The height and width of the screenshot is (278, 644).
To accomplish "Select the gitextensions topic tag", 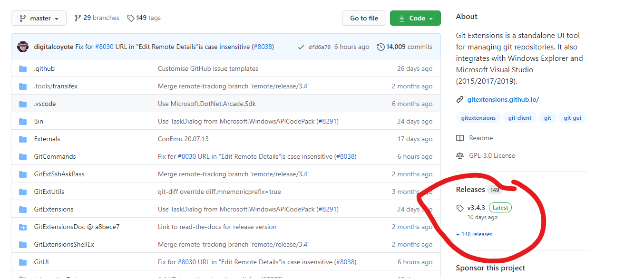I will [478, 117].
